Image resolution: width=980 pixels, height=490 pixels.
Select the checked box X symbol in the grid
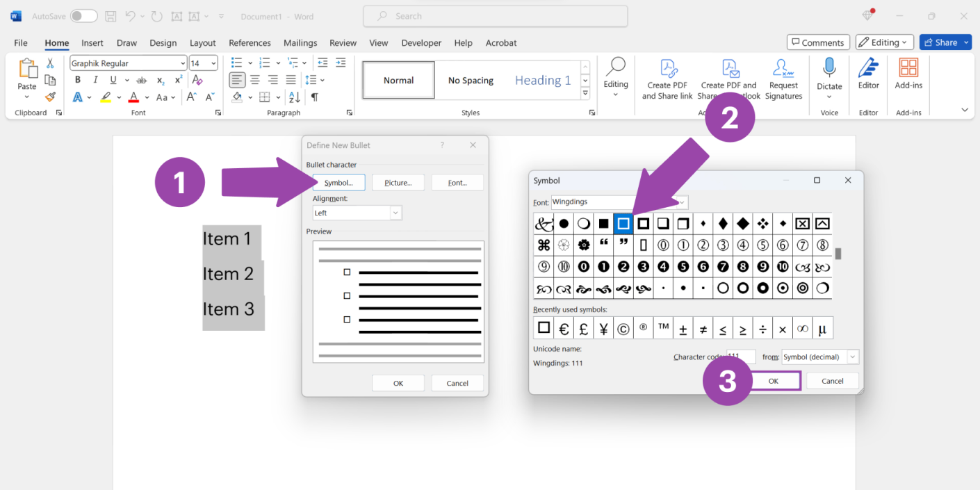pos(802,224)
